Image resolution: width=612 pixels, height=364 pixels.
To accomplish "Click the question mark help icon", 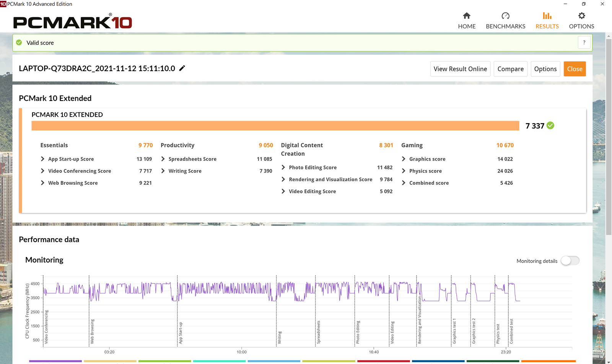I will [x=584, y=43].
